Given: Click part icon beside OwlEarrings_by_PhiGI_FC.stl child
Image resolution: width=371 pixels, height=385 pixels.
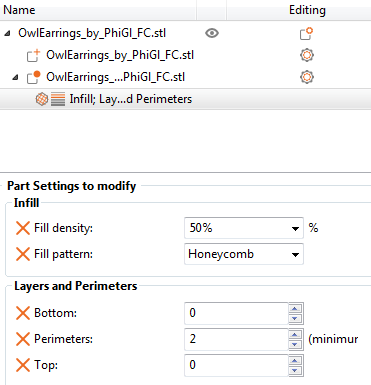Looking at the screenshot, I should (x=34, y=55).
